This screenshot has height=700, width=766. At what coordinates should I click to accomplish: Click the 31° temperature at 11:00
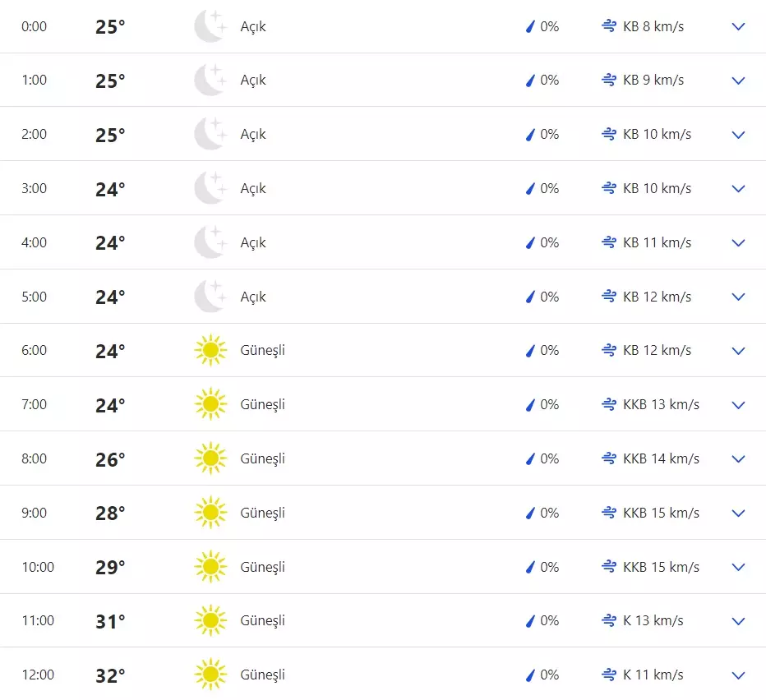[110, 622]
